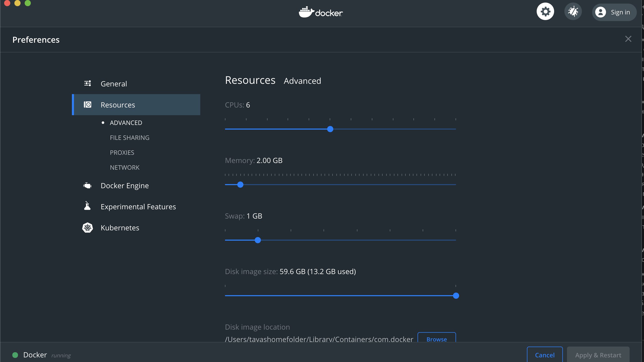644x362 pixels.
Task: Click the Docker whale logo
Action: [x=320, y=12]
